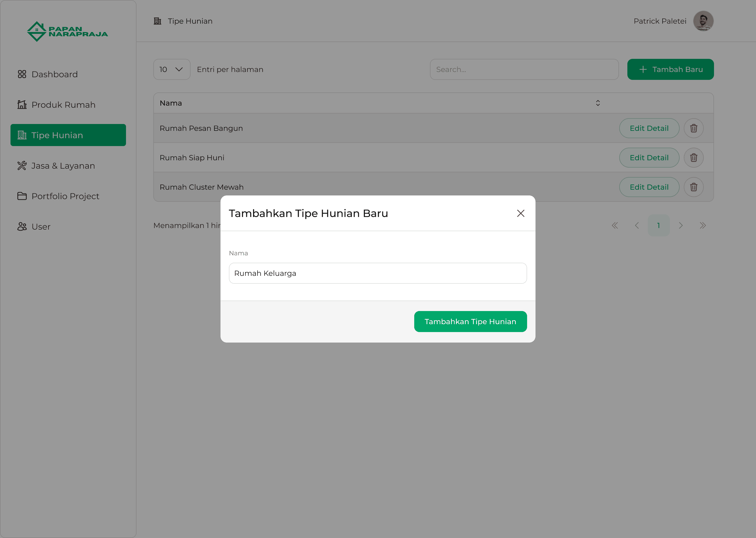Click inside the Nama input field

click(377, 273)
